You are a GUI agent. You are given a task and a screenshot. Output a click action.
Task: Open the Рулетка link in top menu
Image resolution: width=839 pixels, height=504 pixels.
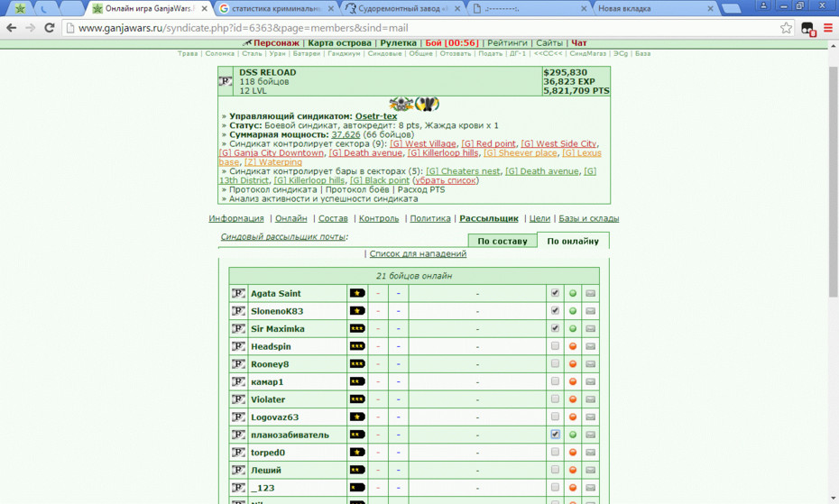(x=398, y=42)
